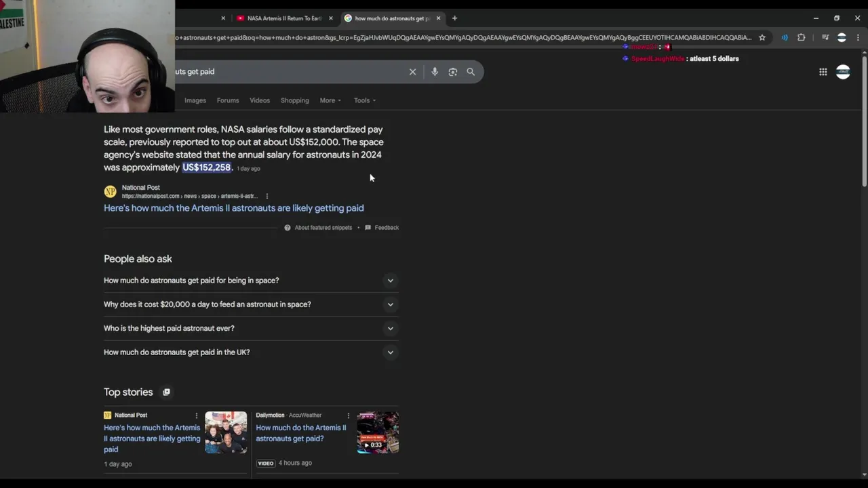Open National Post top story headline

point(152,439)
